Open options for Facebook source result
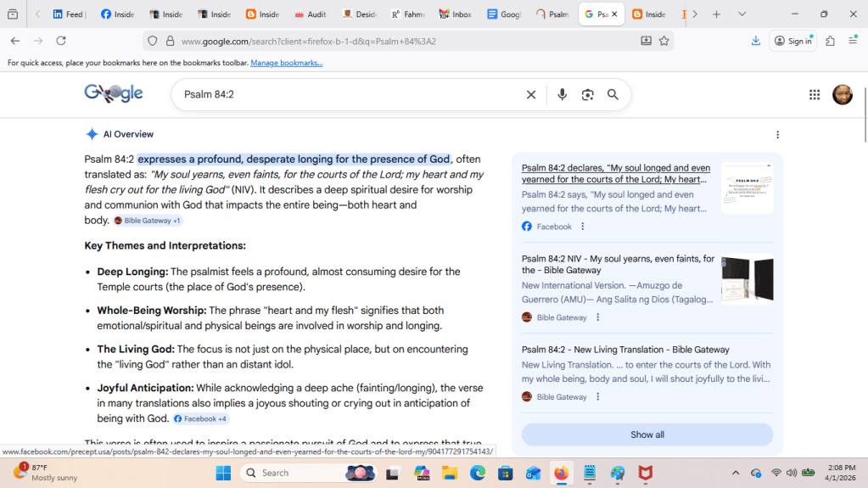 582,227
